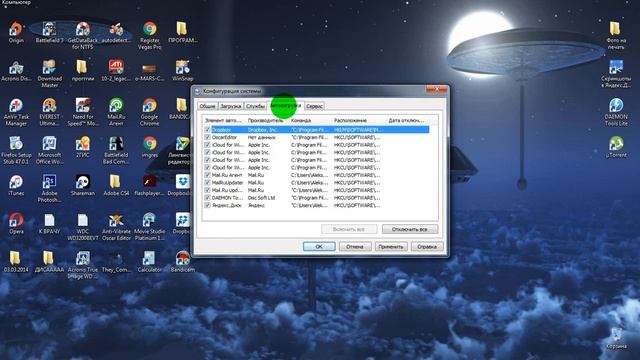Open the Origin desktop shortcut

[16, 33]
